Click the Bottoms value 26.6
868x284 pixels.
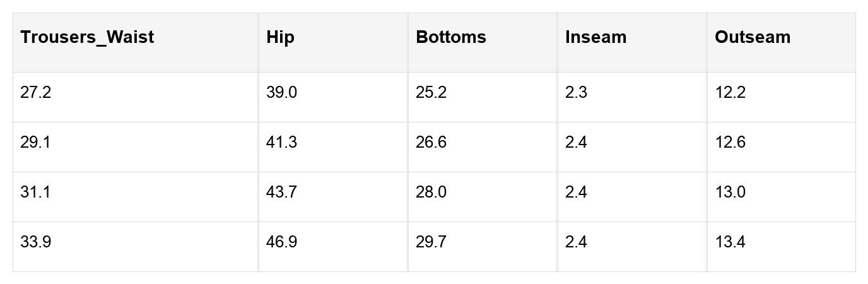pos(431,143)
